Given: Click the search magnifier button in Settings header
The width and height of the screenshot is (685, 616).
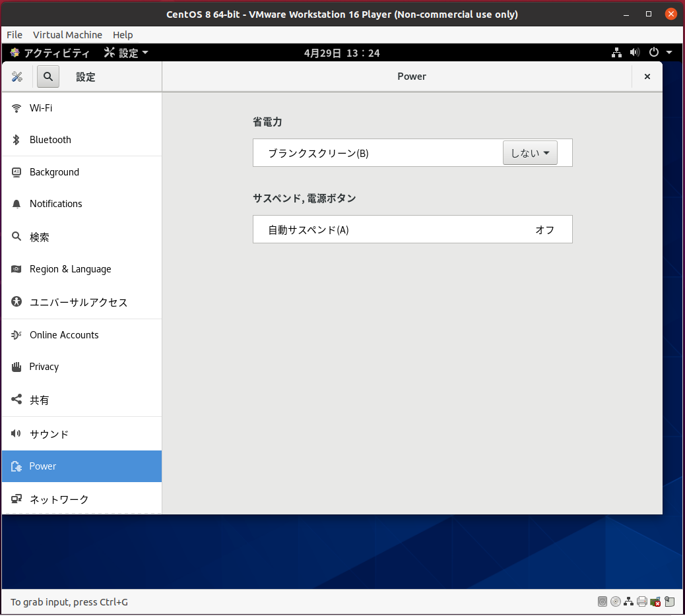Looking at the screenshot, I should [48, 77].
